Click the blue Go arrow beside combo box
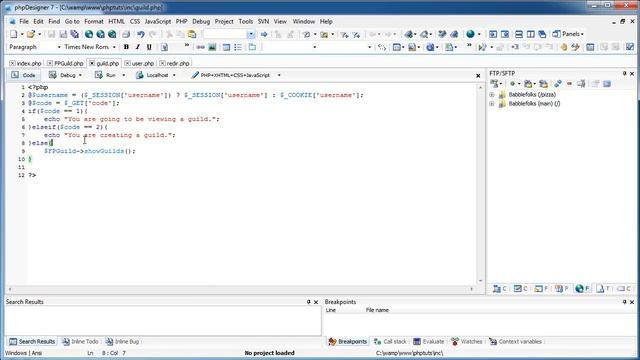 264,34
